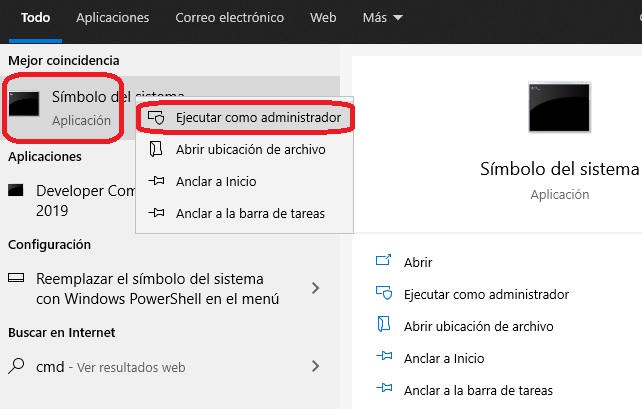This screenshot has height=409, width=642.
Task: Select the Correo electrónico tab
Action: (x=229, y=18)
